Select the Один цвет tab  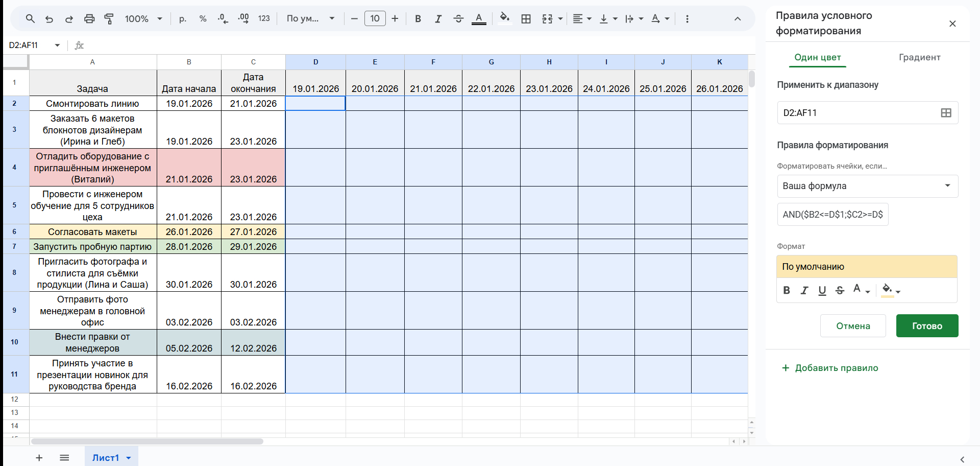pos(817,57)
